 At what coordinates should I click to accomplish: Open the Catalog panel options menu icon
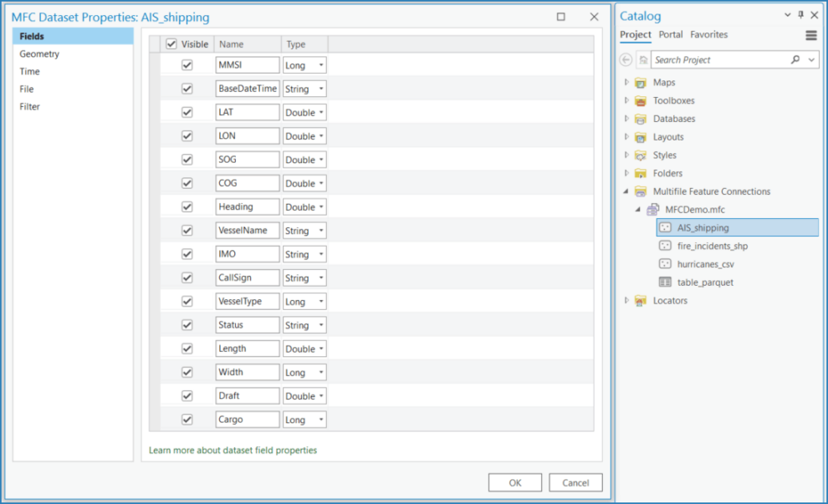click(x=810, y=35)
